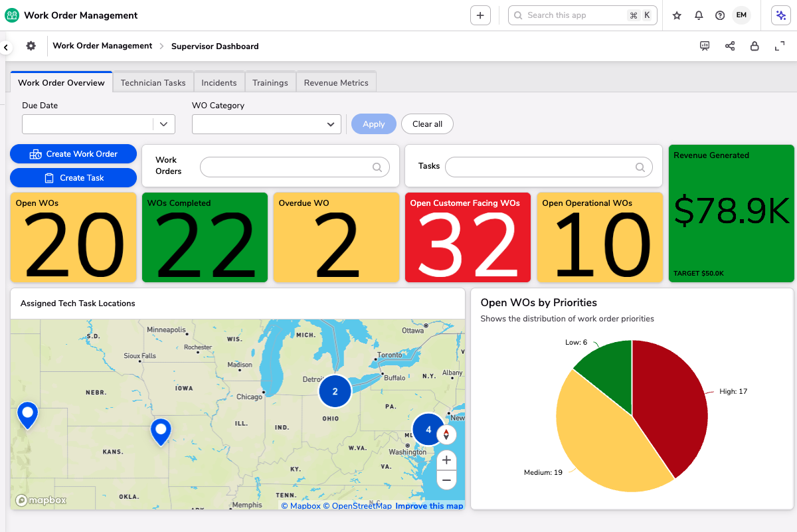The width and height of the screenshot is (797, 532).
Task: Open the present dashboard comment icon
Action: click(705, 46)
